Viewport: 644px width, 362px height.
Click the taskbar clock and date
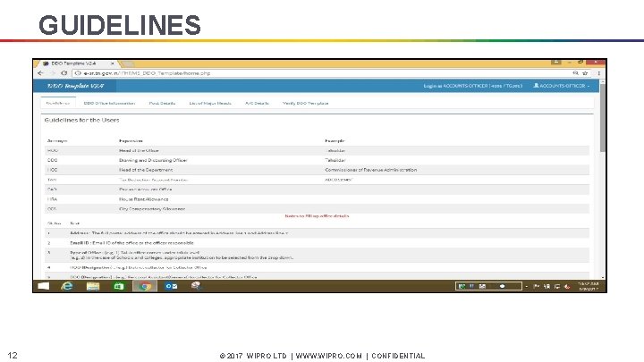click(589, 286)
